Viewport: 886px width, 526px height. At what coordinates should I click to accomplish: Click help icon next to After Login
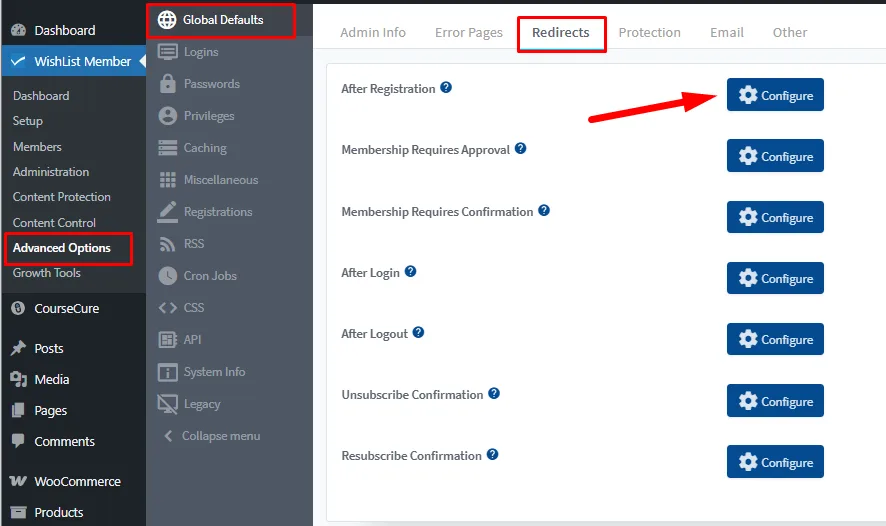tap(410, 272)
